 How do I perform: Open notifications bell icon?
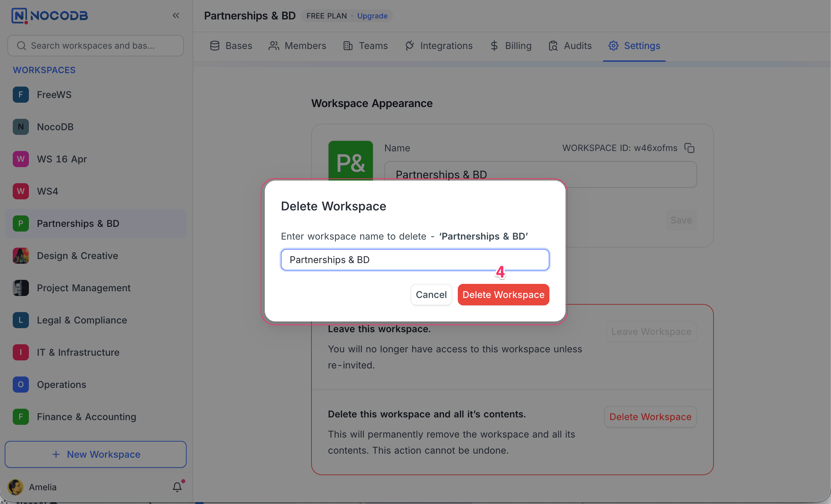tap(177, 487)
